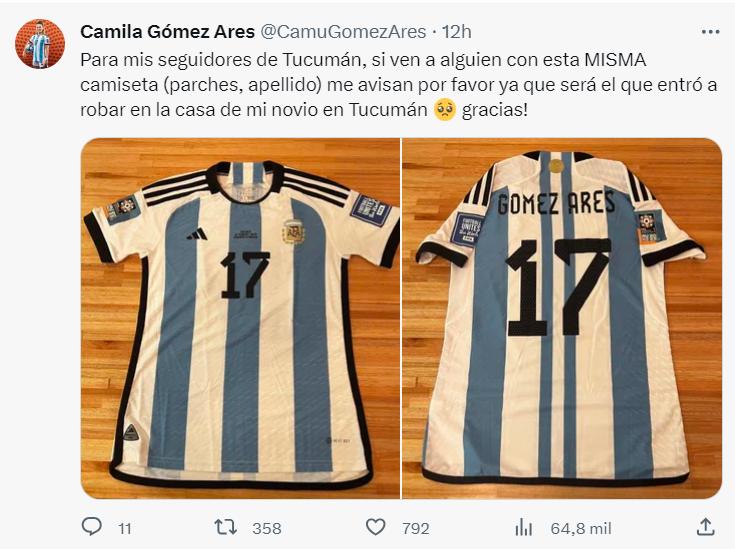Click the pleading face emoji
Viewport: 735px width, 549px height.
(445, 110)
